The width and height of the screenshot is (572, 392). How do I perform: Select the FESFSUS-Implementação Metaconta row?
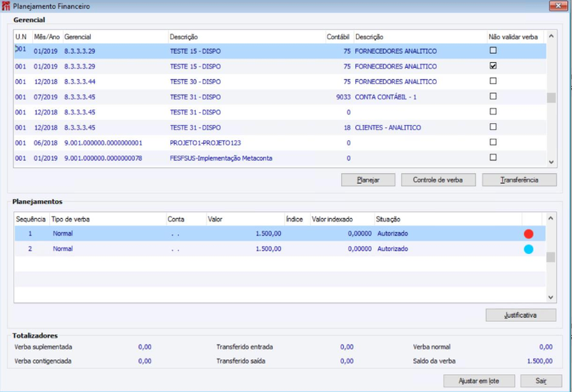tap(280, 158)
